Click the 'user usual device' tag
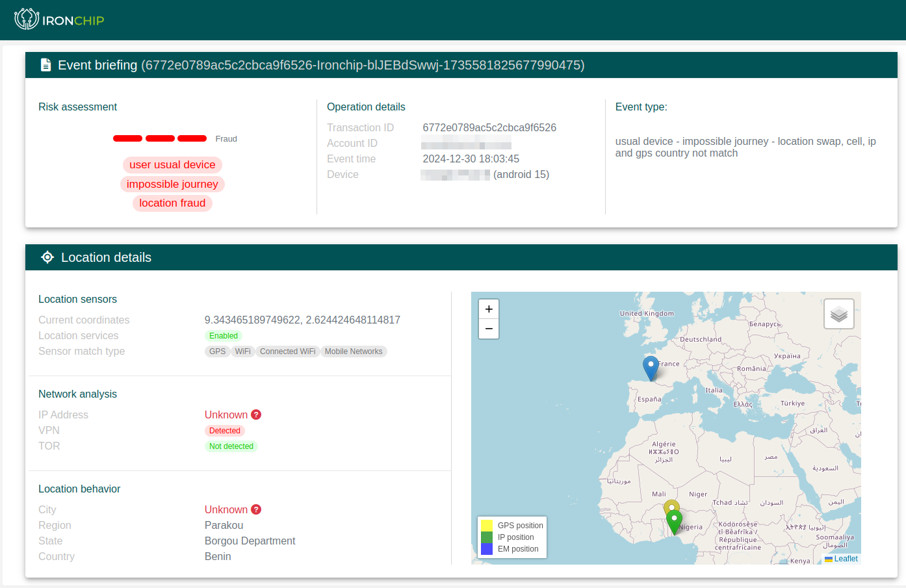 [x=172, y=165]
